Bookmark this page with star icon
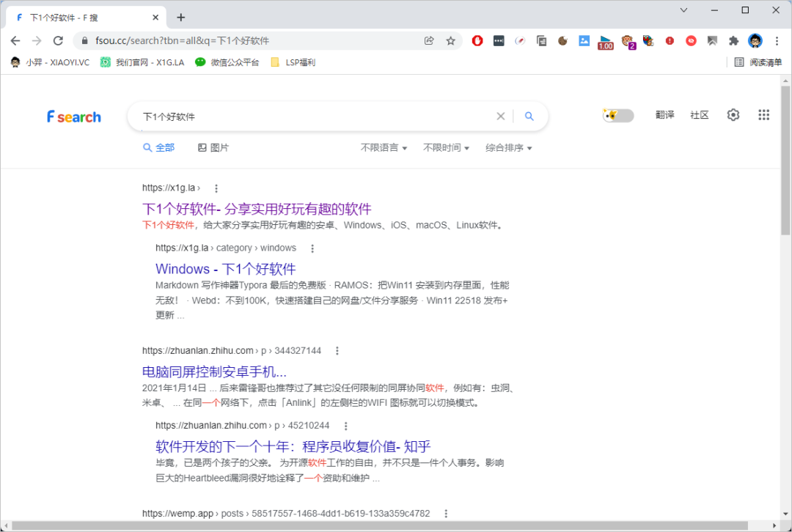The height and width of the screenshot is (532, 792). point(451,41)
